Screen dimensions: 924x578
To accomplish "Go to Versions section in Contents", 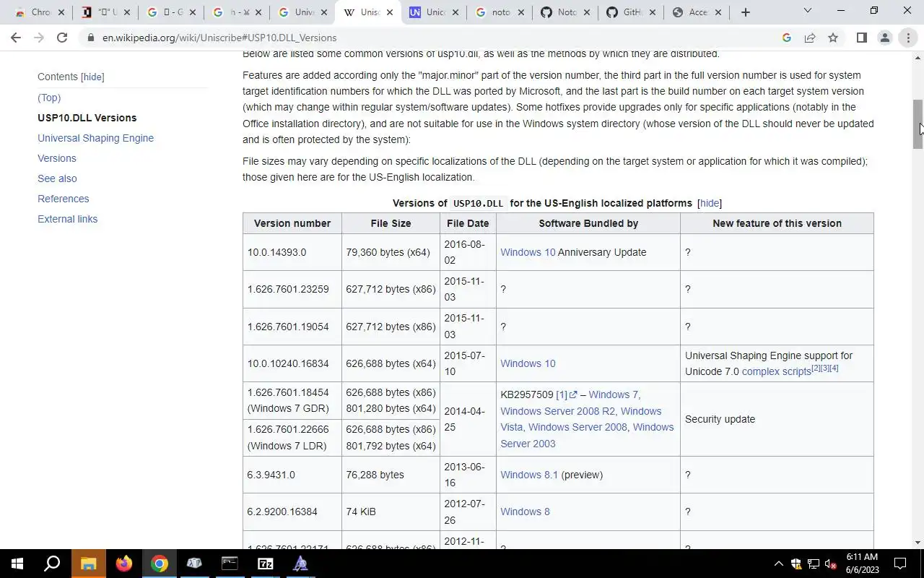I will tap(56, 158).
